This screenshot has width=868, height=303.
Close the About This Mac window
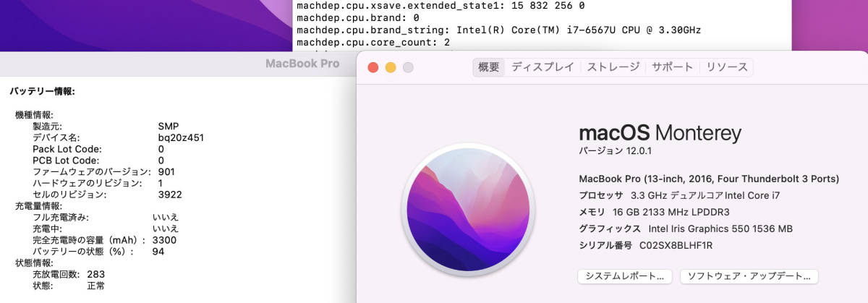point(373,67)
